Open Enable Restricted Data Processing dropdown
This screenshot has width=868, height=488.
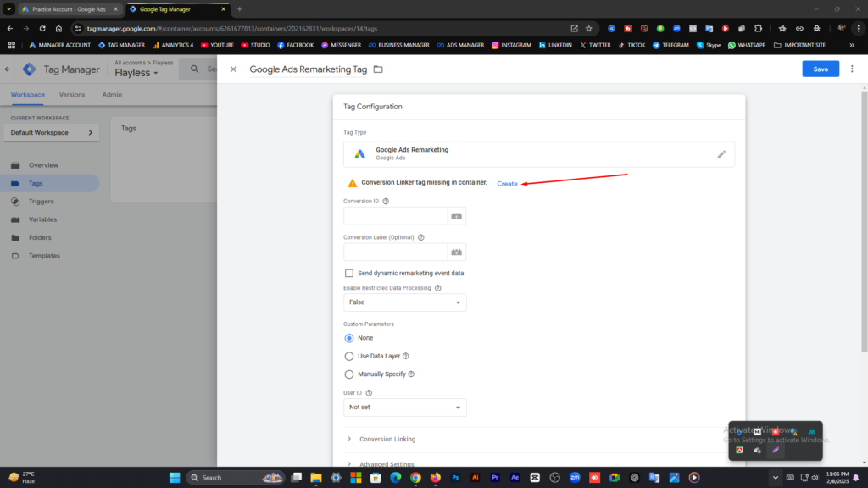(404, 302)
